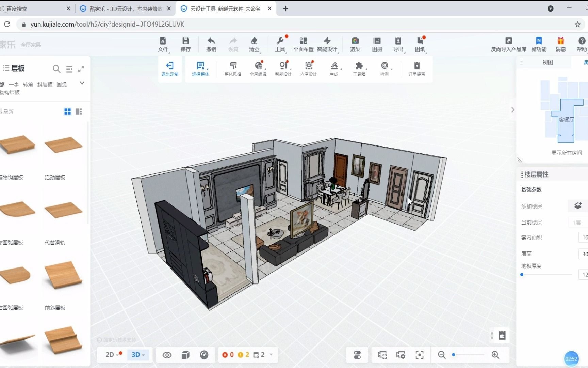
Task: Open 智能设计 secondary toolbar dropdown
Action: coord(283,69)
